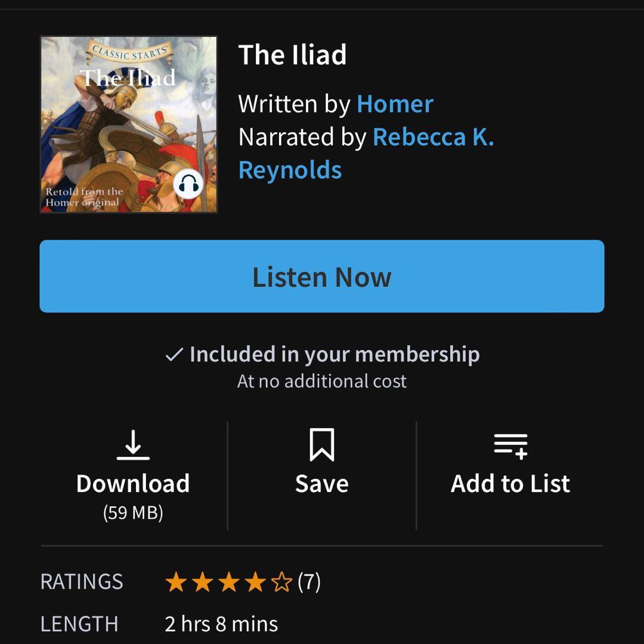The image size is (644, 644).
Task: Tap Included in your membership text
Action: tap(334, 354)
